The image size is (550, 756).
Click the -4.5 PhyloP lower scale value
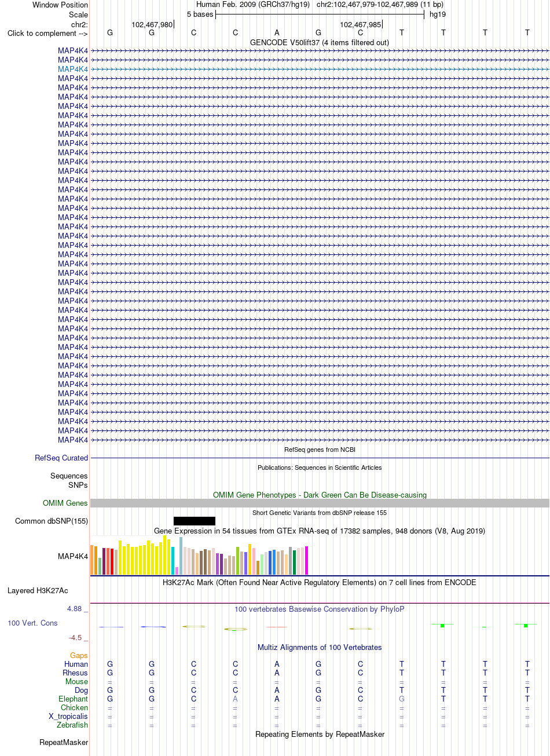[75, 637]
